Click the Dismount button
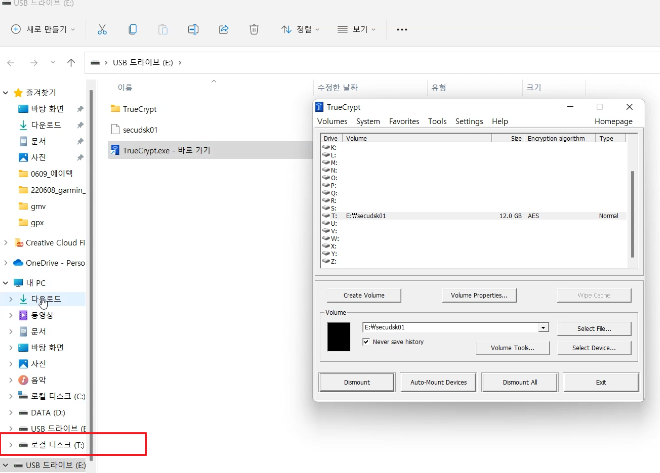 click(x=357, y=382)
